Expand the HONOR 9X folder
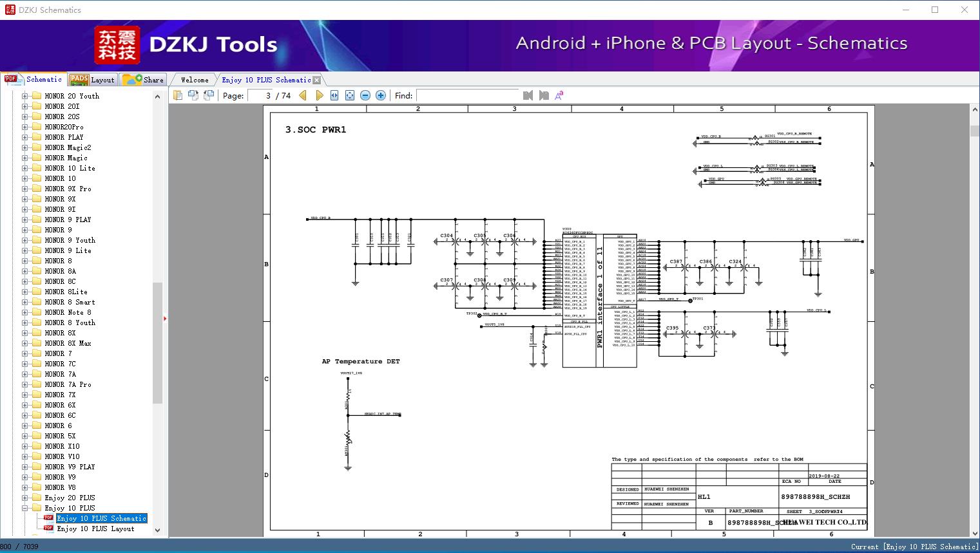Viewport: 980px width, 553px height. click(24, 199)
